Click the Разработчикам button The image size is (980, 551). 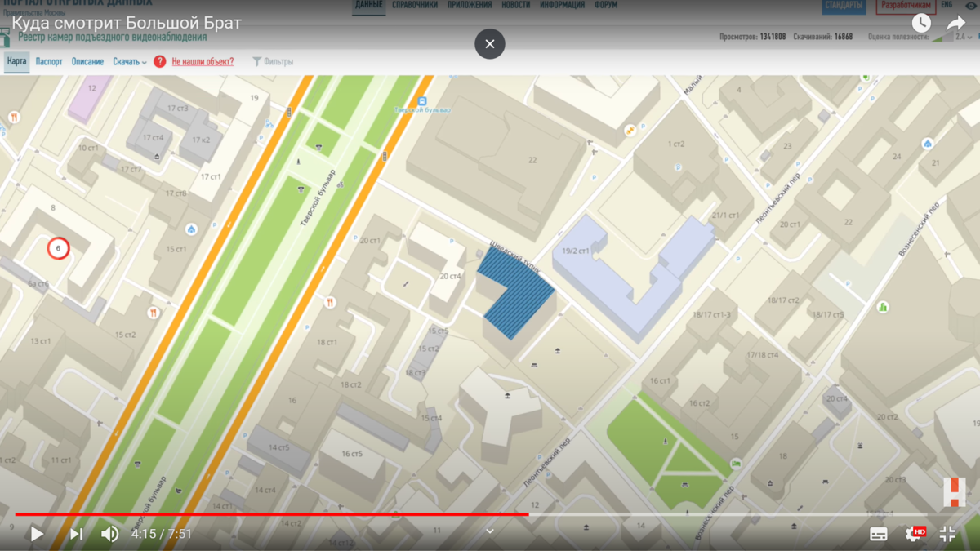pos(906,6)
